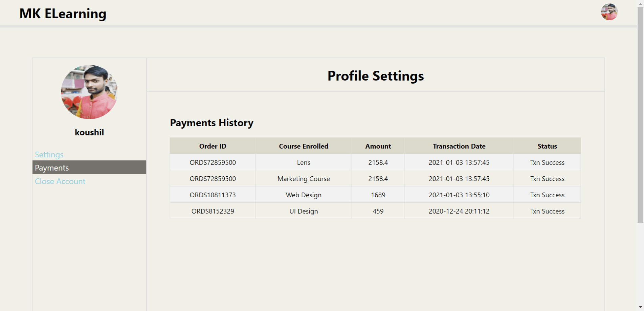
Task: Click amount 1689 in Web Design row
Action: pos(378,195)
